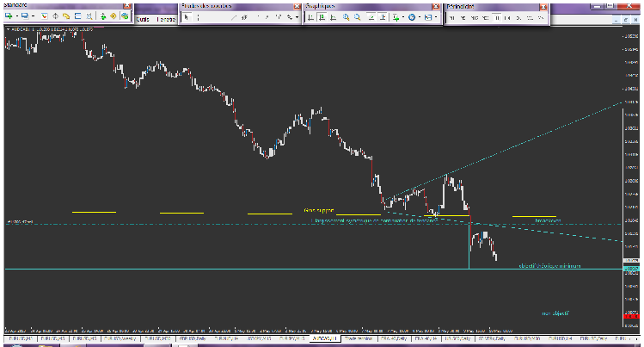Screen dimensions: 644x347
Task: Zoom out of the chart
Action: click(358, 17)
